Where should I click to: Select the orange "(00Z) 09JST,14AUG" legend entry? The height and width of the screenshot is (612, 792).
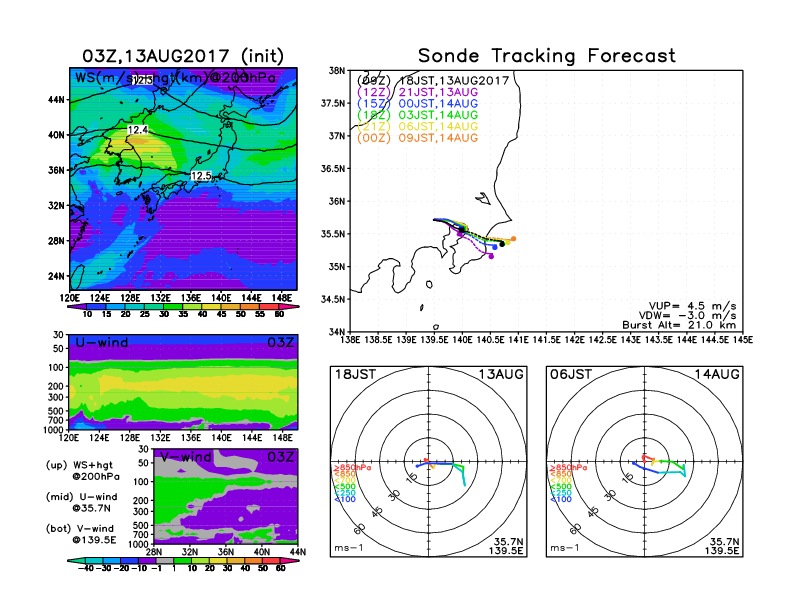417,138
